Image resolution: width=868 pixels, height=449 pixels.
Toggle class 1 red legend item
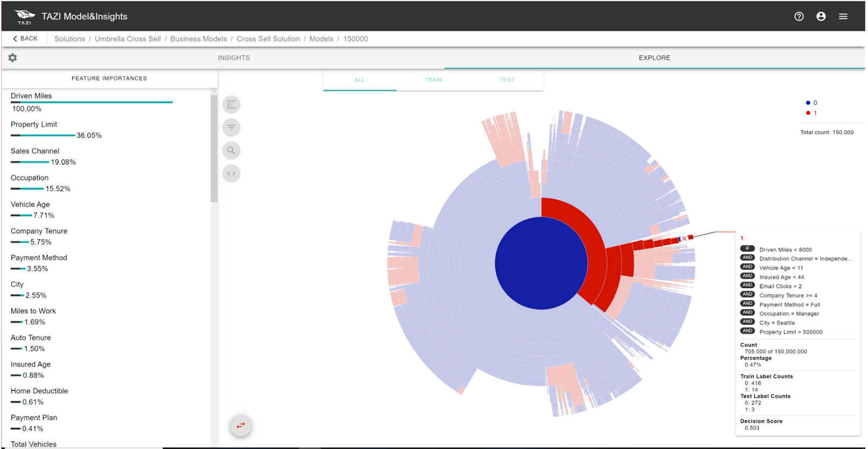812,113
